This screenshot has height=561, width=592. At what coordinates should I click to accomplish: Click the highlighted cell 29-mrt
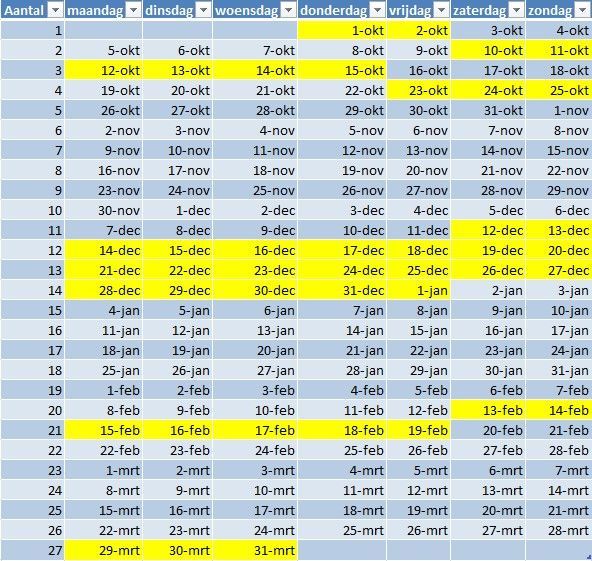pos(103,550)
